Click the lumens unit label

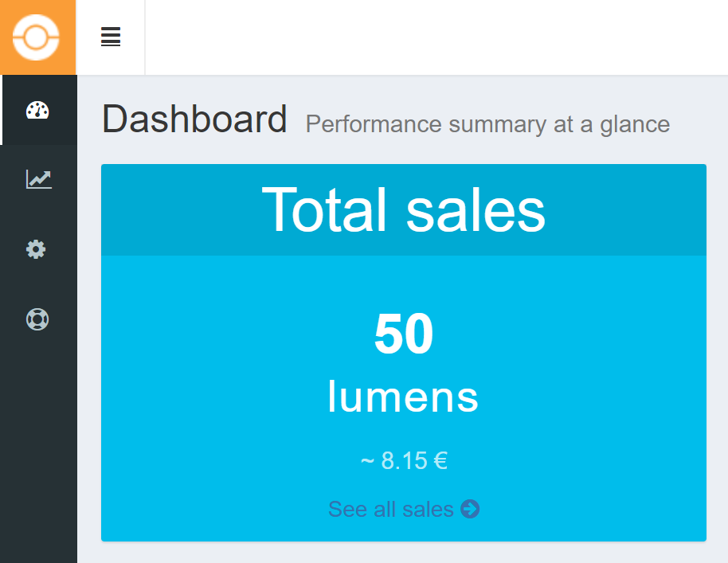coord(403,396)
